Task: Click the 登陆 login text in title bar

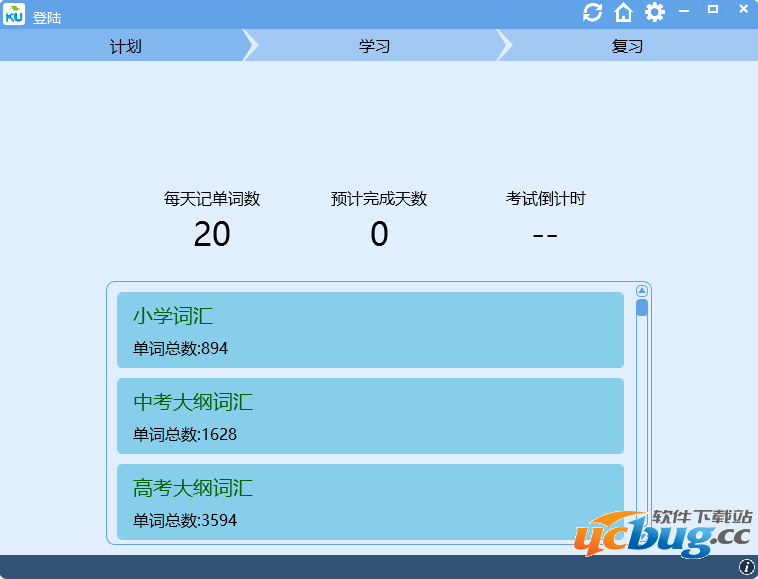Action: (47, 17)
